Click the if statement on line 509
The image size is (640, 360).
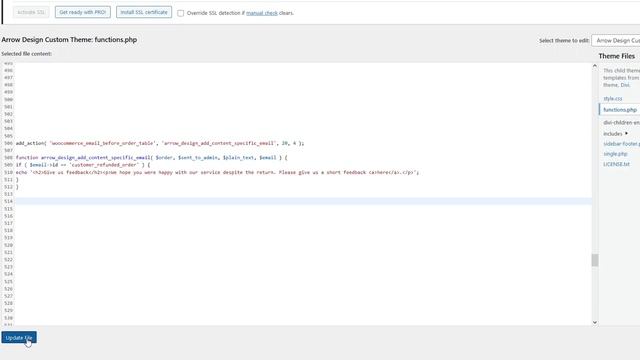83,165
